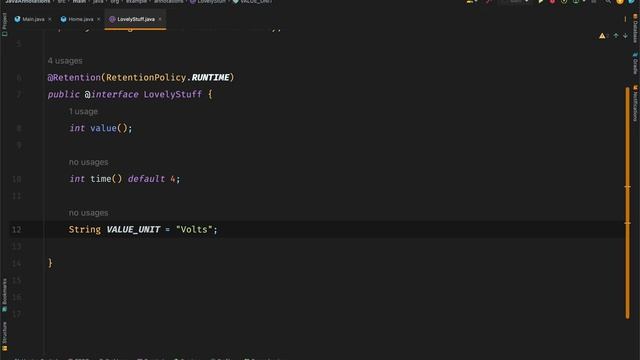Screen dimensions: 640x360
Task: Open the Notifications tool window
Action: point(635,103)
